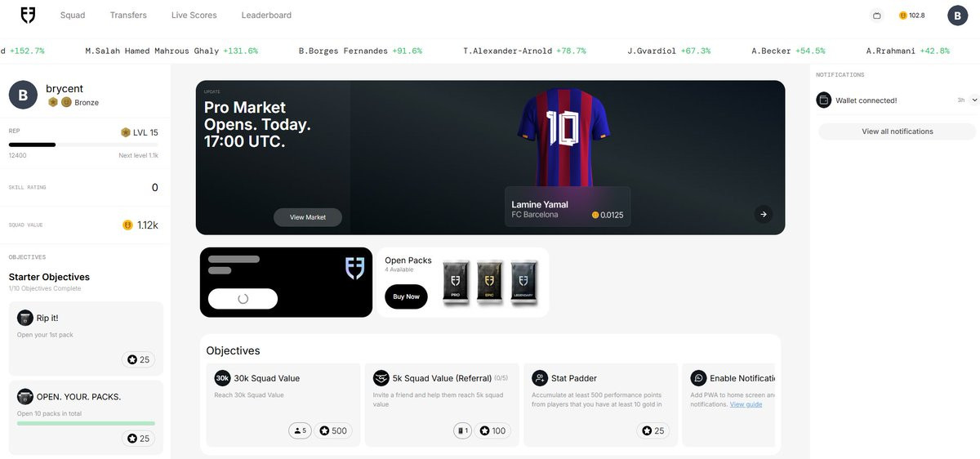Click the shield logo on the black card

(355, 268)
